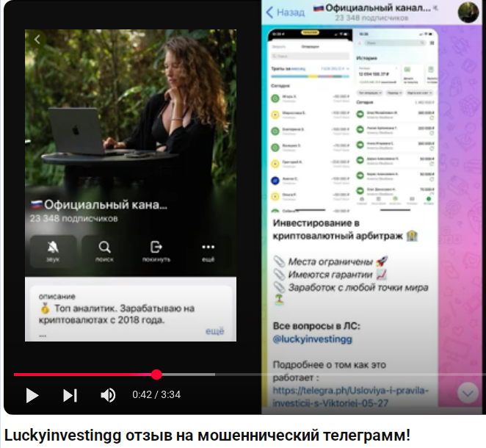Toggle channel sound with the bell icon

[x=53, y=250]
